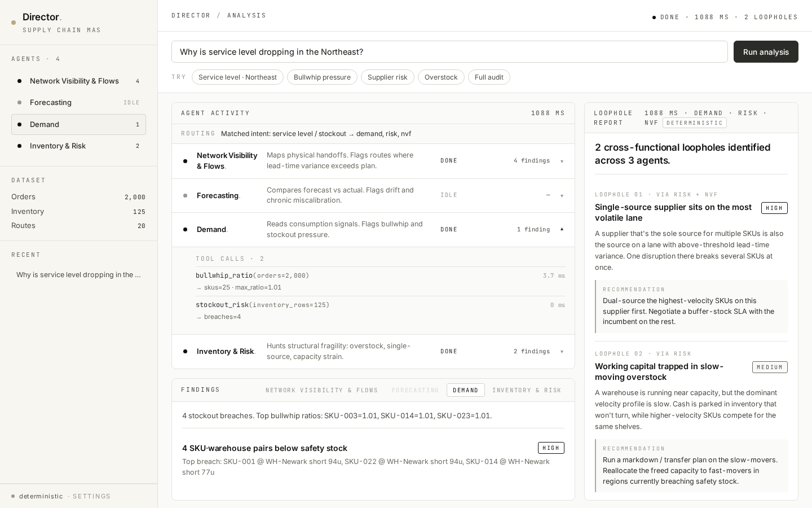This screenshot has width=812, height=508.
Task: Click the MEDIUM badge on Loophole 02
Action: click(770, 367)
